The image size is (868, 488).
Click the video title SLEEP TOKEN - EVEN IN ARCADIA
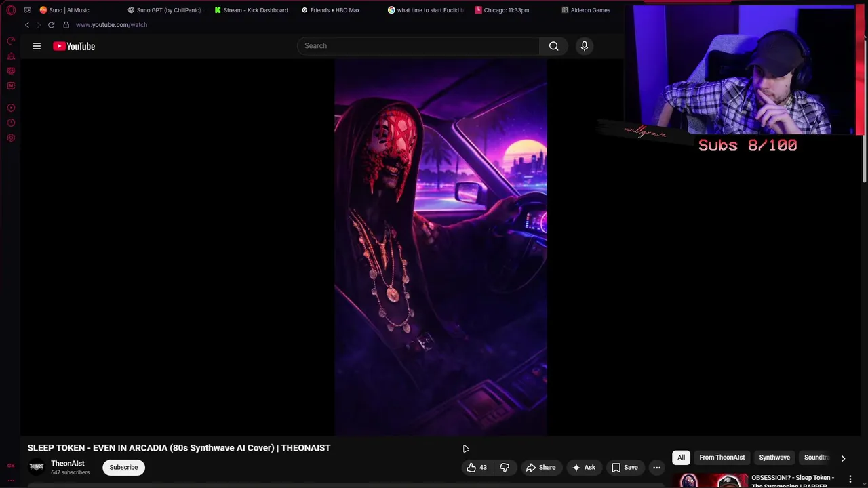(x=179, y=448)
